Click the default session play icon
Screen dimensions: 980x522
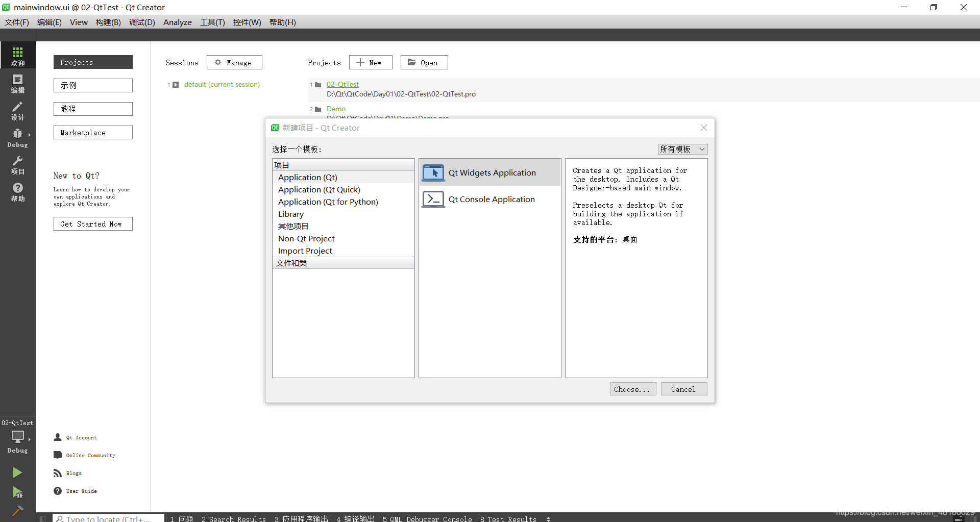pos(176,85)
